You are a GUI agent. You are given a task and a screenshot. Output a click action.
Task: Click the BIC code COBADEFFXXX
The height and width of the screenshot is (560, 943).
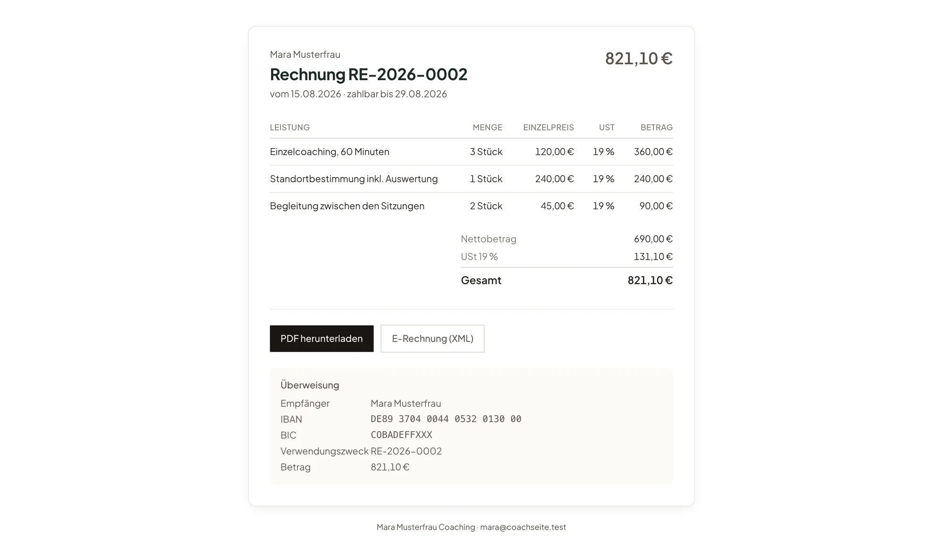401,435
